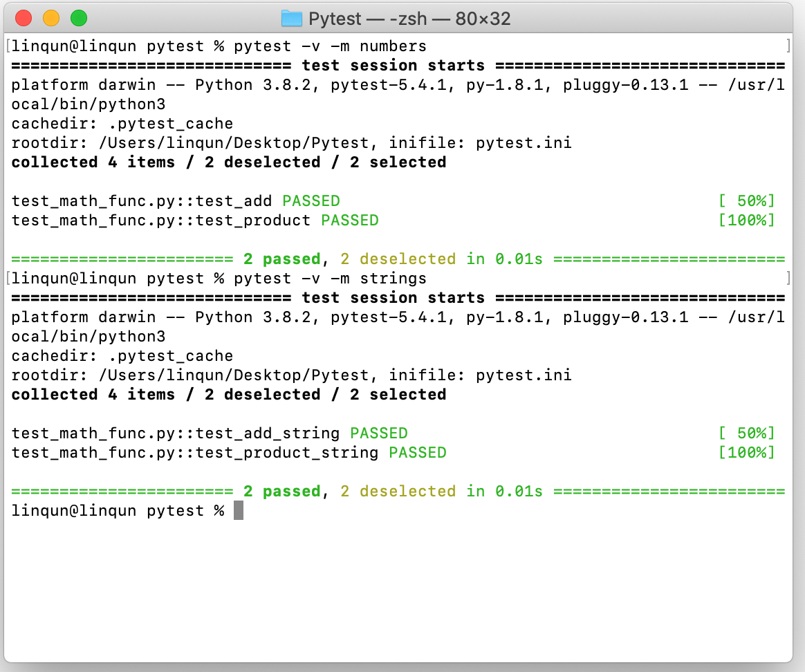Minimize the window using the yellow button

(51, 19)
